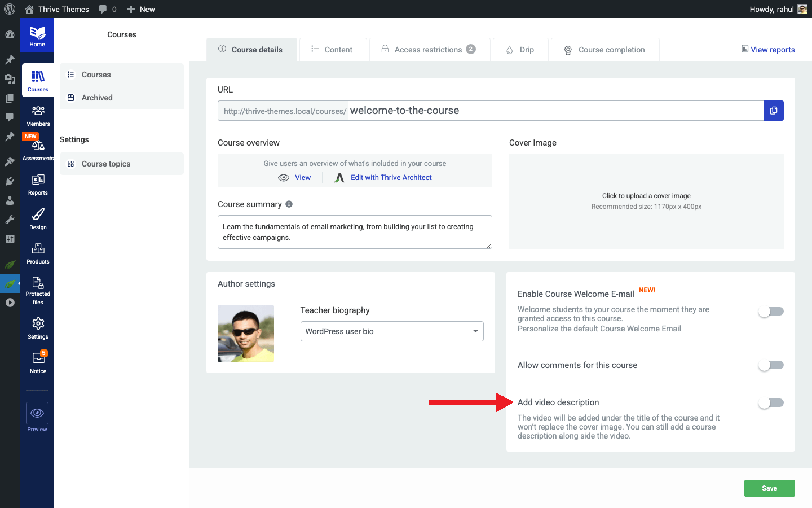Select the Drip tab
The width and height of the screenshot is (812, 508).
[520, 50]
